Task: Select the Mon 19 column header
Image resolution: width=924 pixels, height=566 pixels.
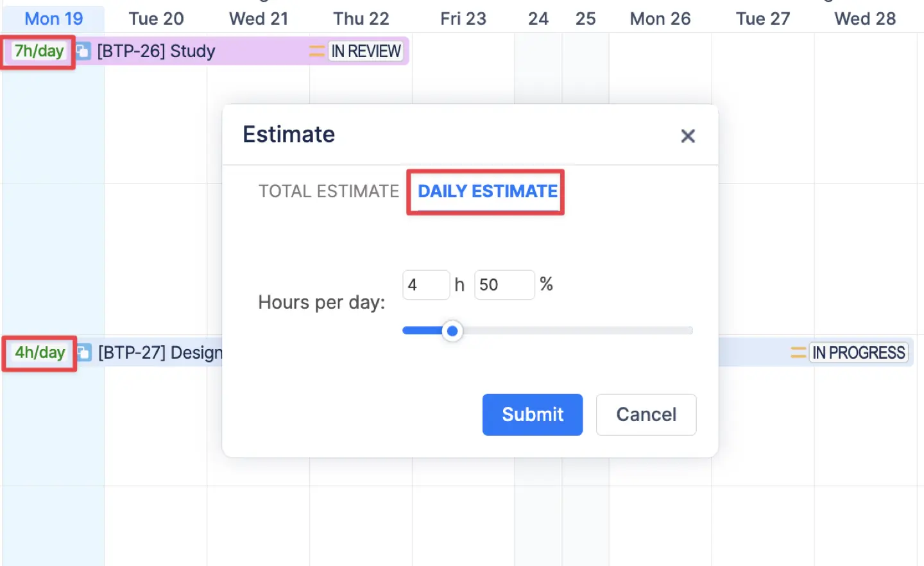Action: click(x=53, y=19)
